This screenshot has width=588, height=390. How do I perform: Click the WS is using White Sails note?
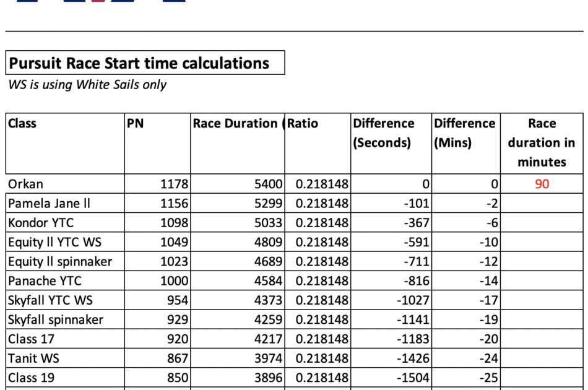[x=87, y=85]
